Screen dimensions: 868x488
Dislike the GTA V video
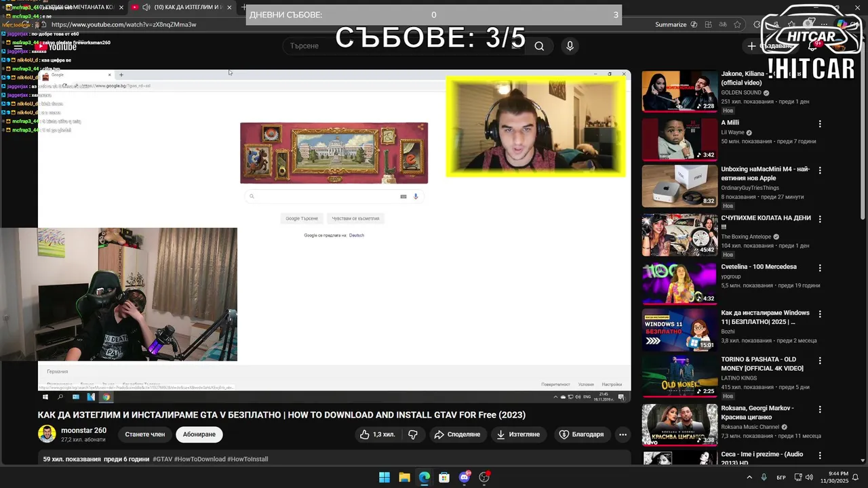[412, 434]
